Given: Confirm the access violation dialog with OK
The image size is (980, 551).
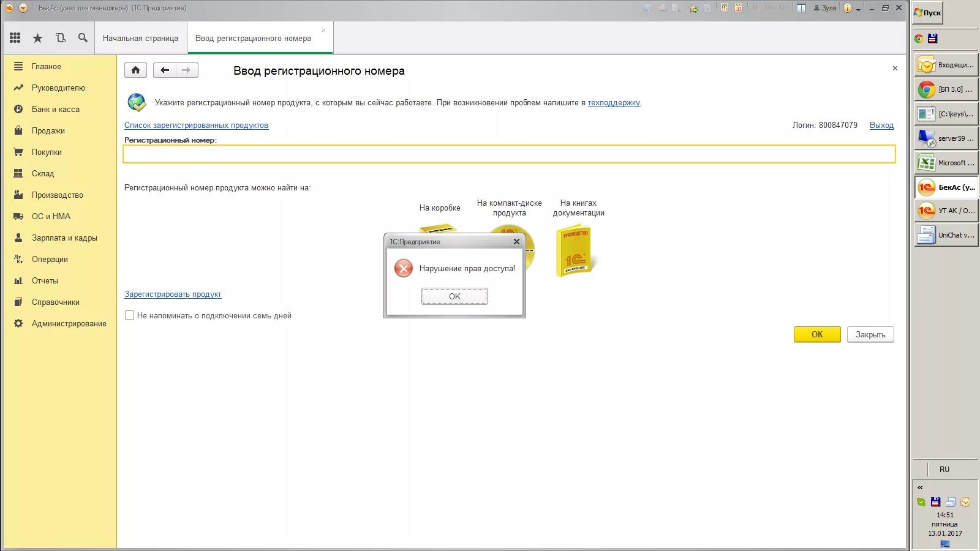Looking at the screenshot, I should coord(454,296).
